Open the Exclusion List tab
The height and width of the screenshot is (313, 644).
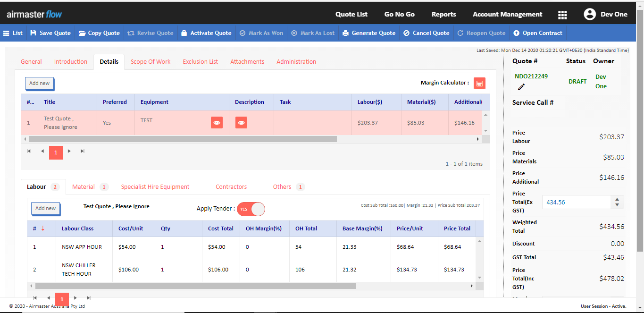[201, 61]
